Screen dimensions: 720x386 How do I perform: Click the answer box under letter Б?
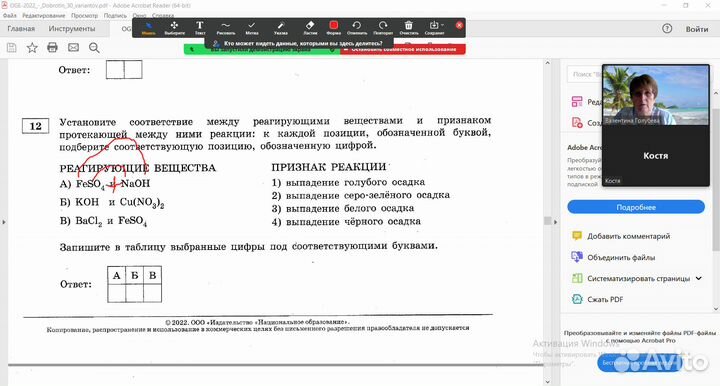(x=135, y=293)
